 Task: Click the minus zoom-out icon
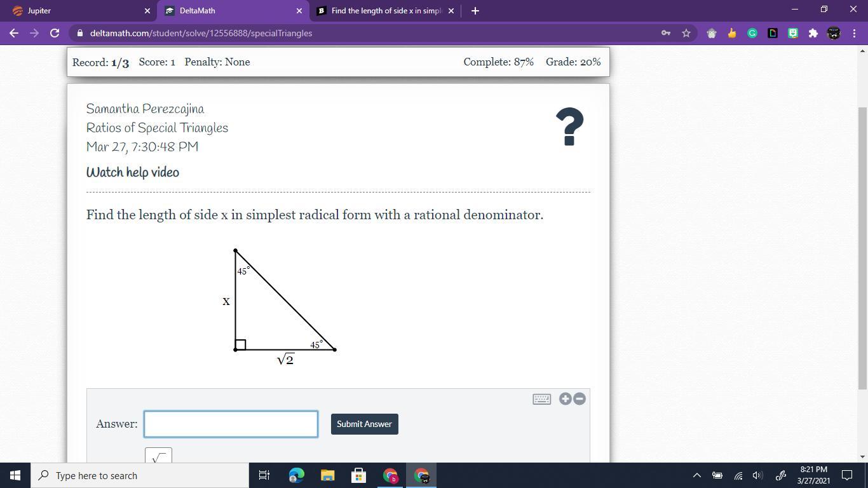[580, 398]
